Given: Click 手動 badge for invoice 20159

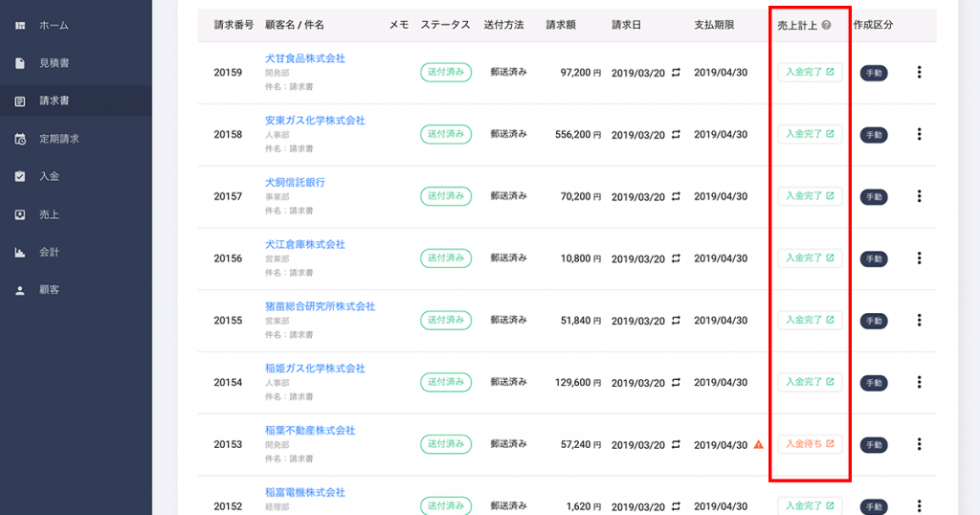Looking at the screenshot, I should point(874,73).
